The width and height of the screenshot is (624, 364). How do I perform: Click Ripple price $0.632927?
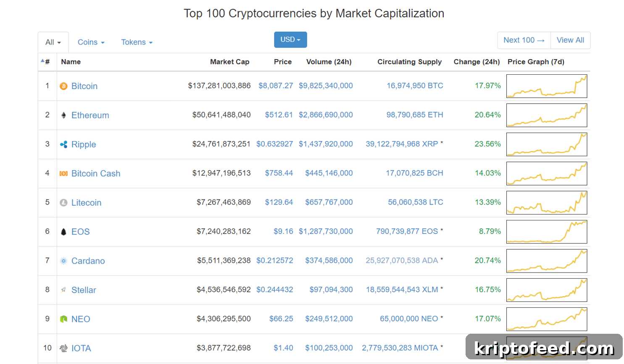[x=275, y=144]
